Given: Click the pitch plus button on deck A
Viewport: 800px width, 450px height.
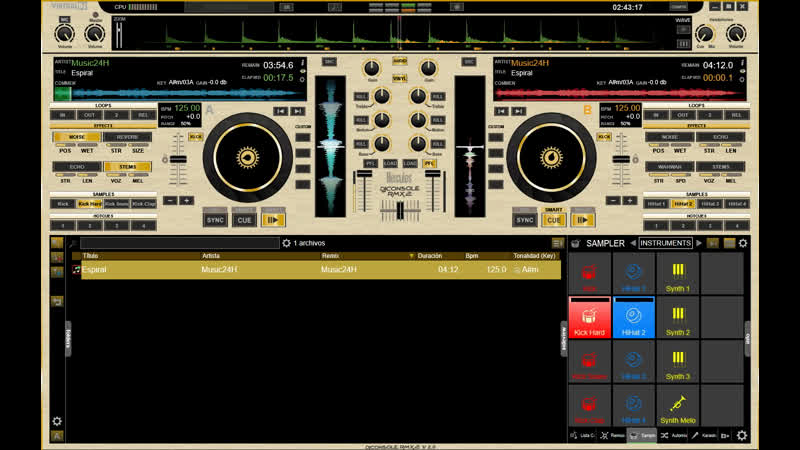Looking at the screenshot, I should pos(186,201).
